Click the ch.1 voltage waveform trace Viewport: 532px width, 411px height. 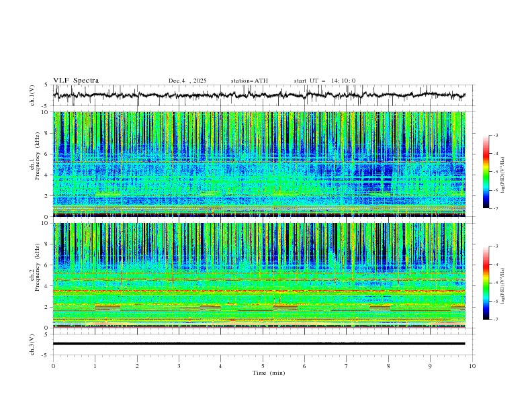259,95
